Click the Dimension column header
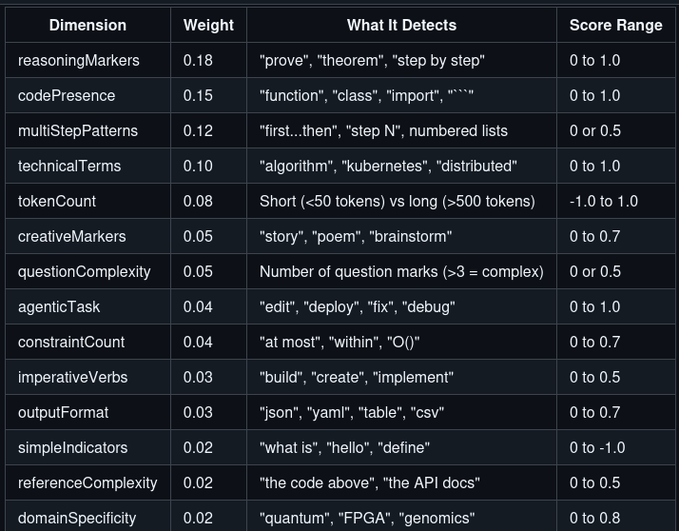 tap(88, 25)
